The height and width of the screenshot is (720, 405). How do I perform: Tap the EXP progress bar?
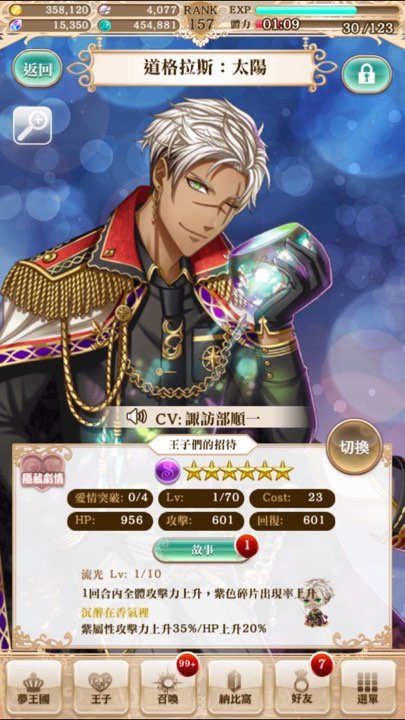pos(327,10)
